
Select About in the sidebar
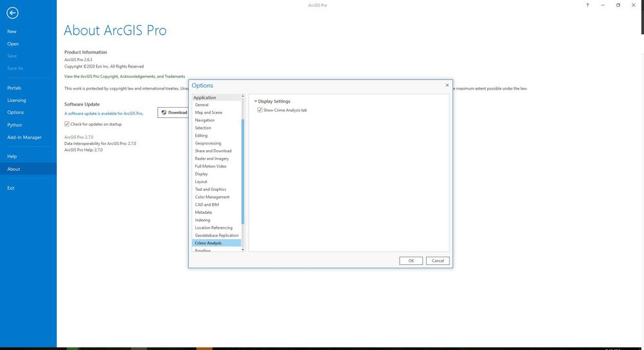[28, 169]
